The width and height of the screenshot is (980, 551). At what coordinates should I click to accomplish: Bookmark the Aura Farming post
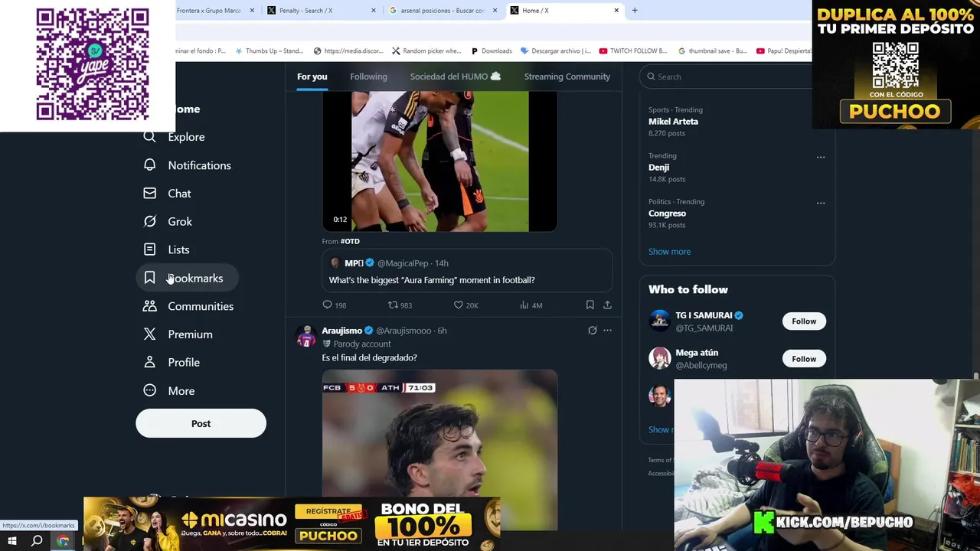coord(590,305)
